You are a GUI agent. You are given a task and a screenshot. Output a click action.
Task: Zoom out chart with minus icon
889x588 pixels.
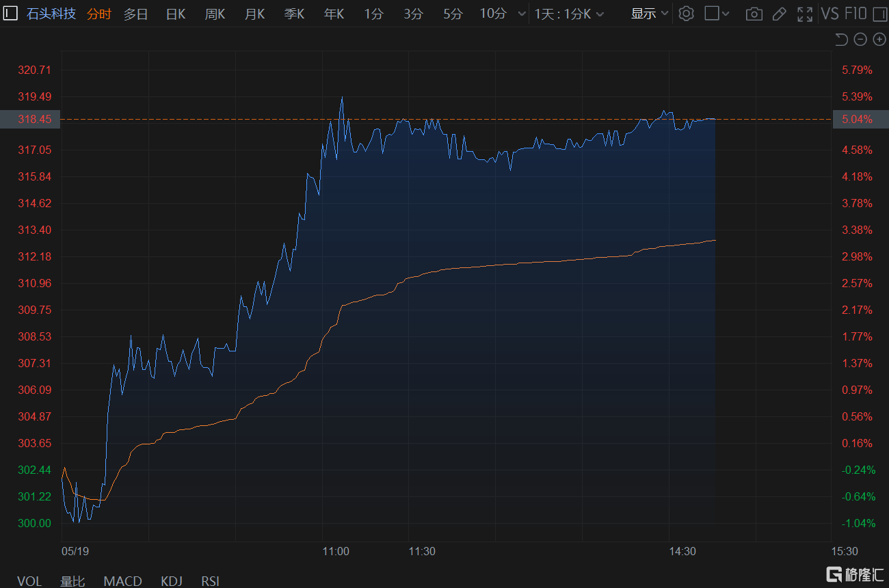860,40
